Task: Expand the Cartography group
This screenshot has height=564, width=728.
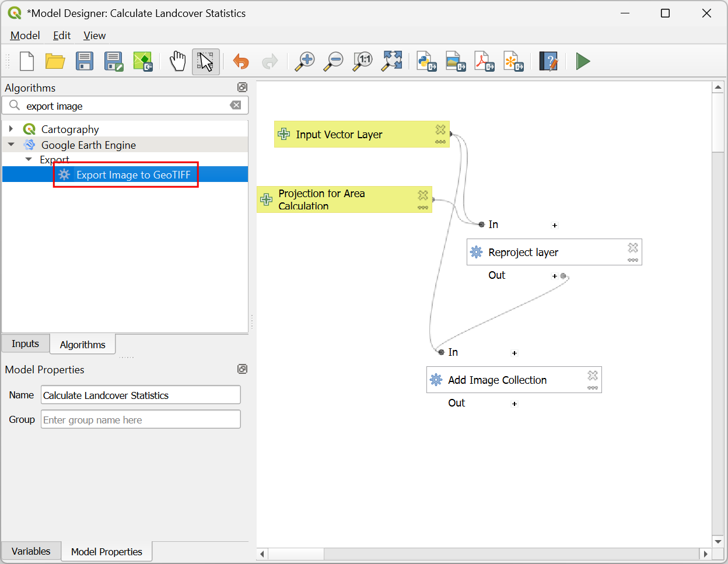Action: click(x=11, y=129)
